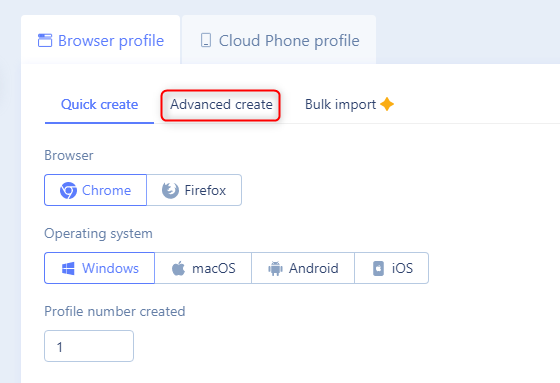The width and height of the screenshot is (560, 383).
Task: Choose the Chrome browser option
Action: 95,190
